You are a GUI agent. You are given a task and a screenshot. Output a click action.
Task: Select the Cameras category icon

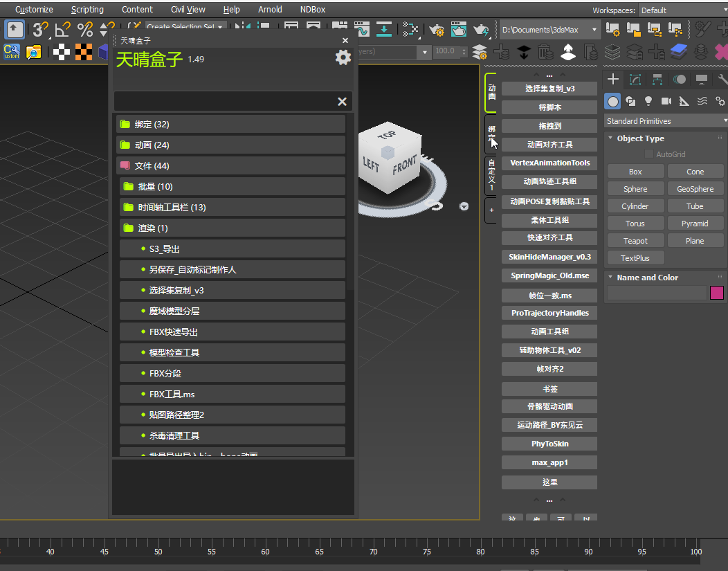(x=666, y=101)
